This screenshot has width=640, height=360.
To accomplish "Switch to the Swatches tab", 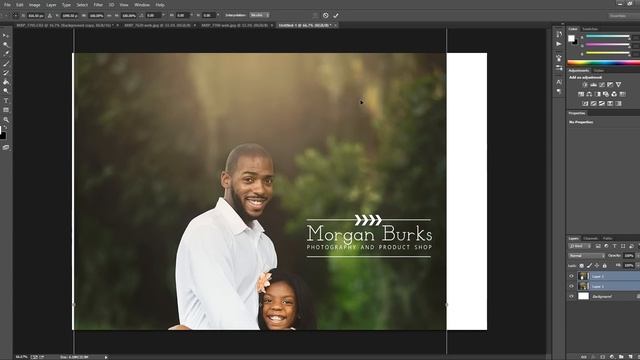I will pos(590,29).
